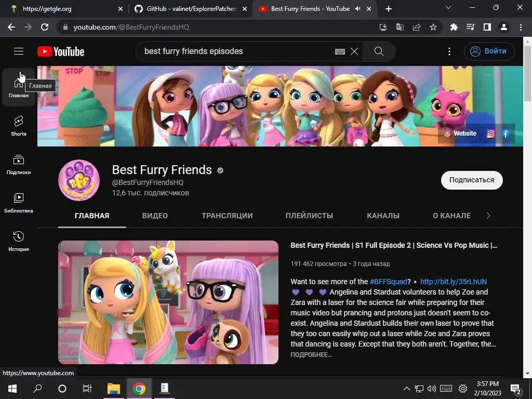532x399 pixels.
Task: Open the channel's Facebook icon link
Action: (x=506, y=134)
